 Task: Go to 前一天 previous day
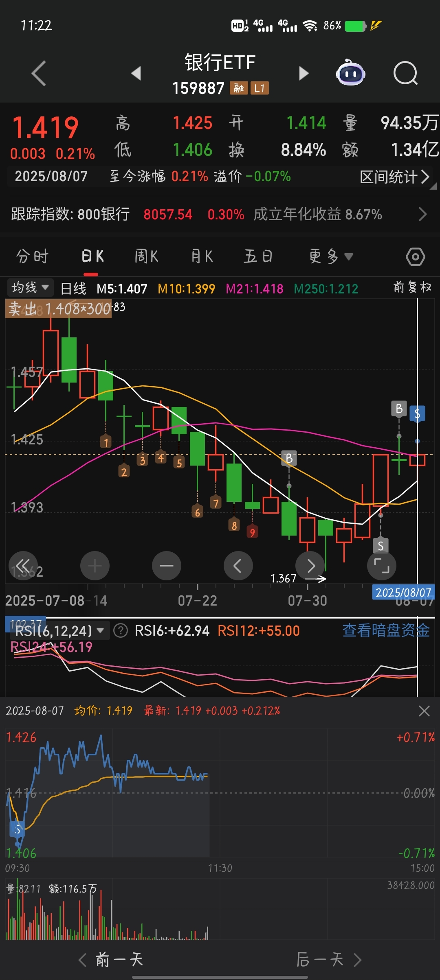coord(111,960)
